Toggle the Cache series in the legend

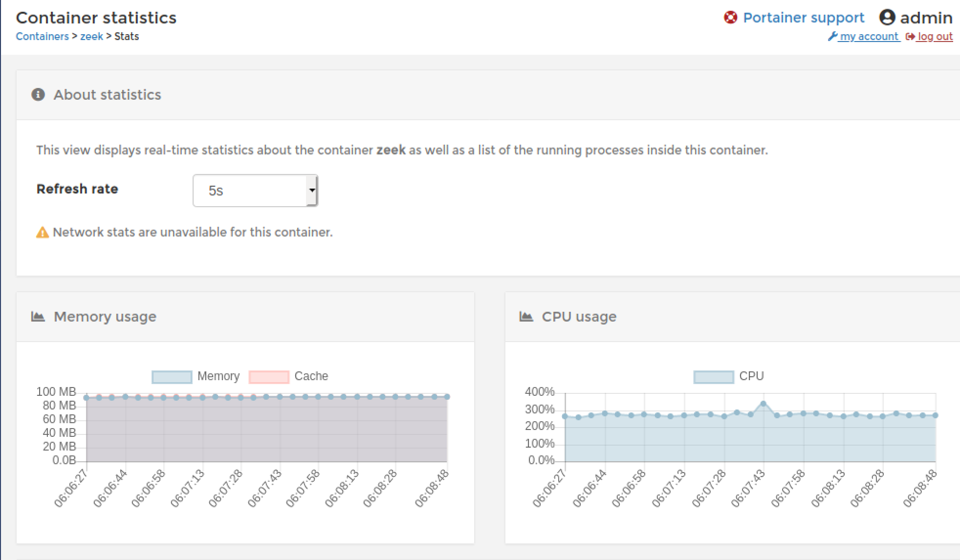311,376
